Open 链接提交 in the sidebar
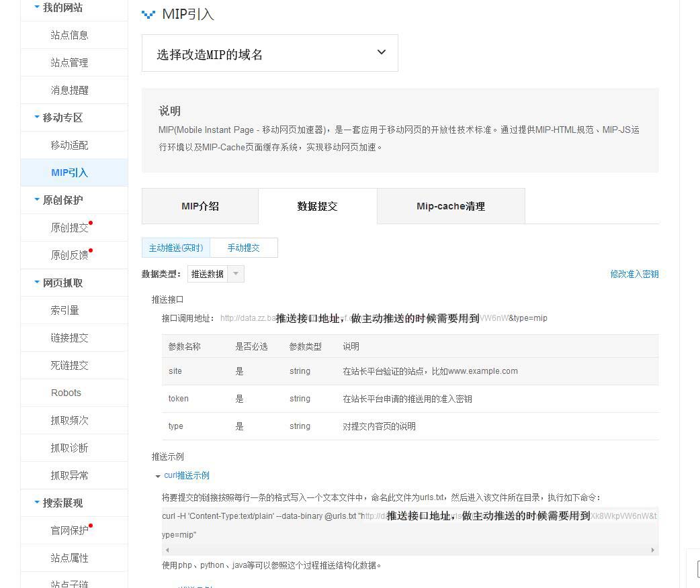The width and height of the screenshot is (700, 588). click(x=69, y=338)
